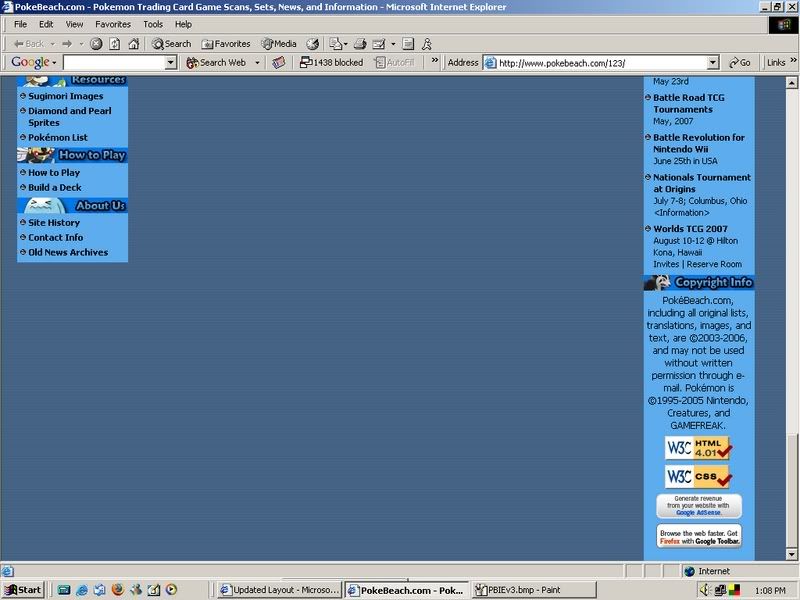
Task: Click the page scrollbar up arrow
Action: click(791, 82)
